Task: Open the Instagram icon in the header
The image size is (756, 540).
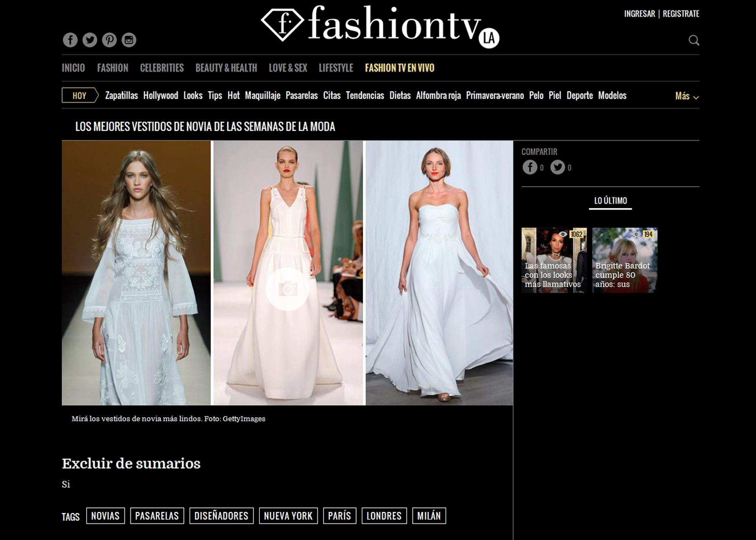Action: tap(129, 40)
